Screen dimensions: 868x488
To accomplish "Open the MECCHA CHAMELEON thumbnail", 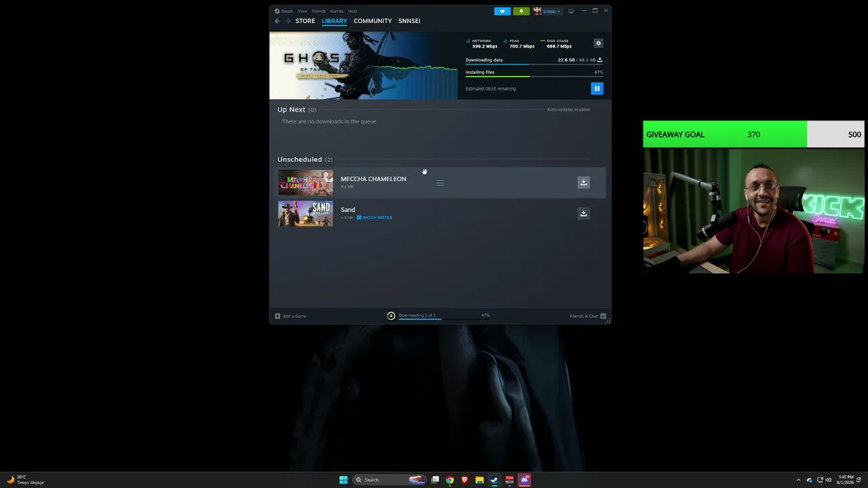I will point(306,182).
